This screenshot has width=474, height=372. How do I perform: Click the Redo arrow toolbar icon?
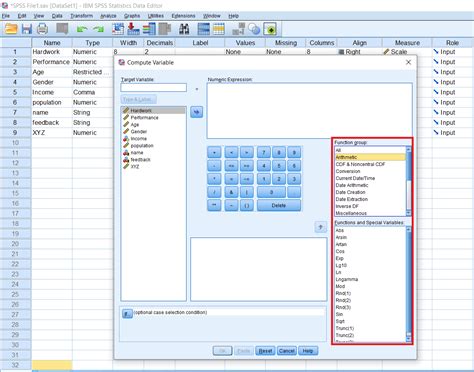98,29
